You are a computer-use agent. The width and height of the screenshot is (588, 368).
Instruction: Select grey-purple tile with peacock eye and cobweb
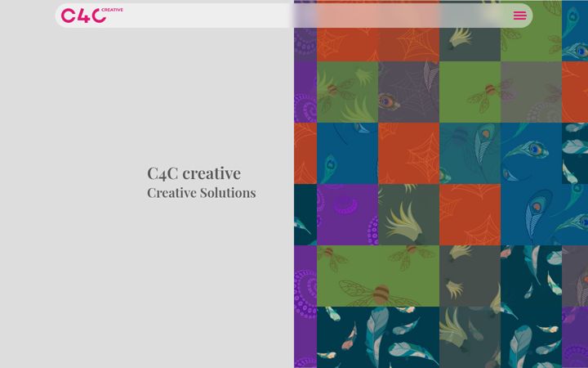[x=409, y=92]
